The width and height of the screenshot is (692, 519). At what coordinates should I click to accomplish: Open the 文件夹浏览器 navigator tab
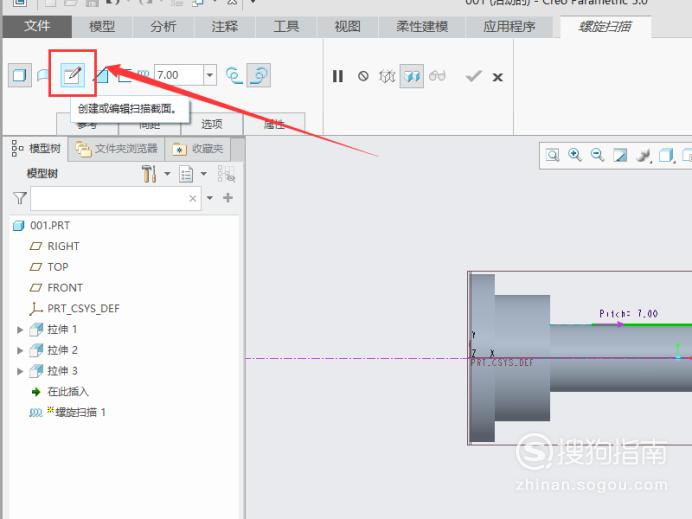click(x=117, y=149)
